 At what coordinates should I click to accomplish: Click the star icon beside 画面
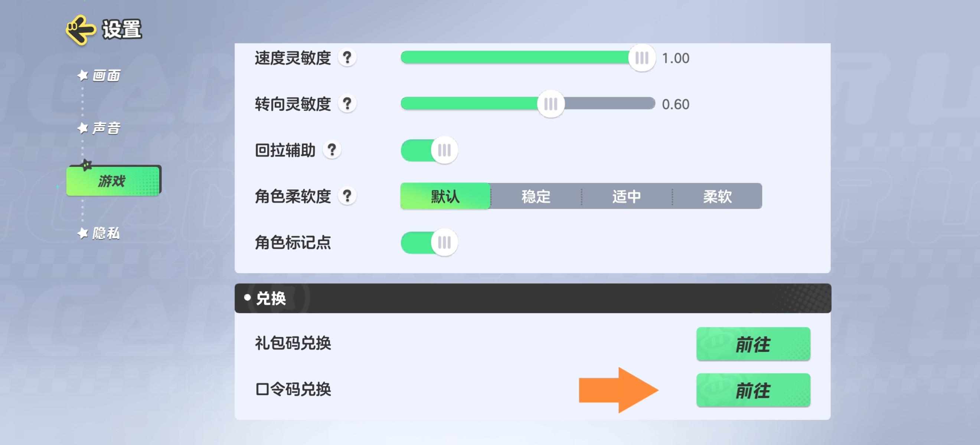82,75
